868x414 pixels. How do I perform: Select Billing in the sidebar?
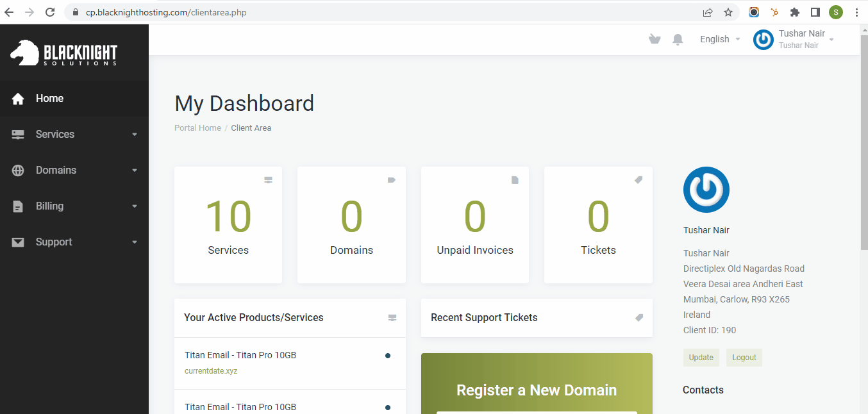pyautogui.click(x=74, y=206)
